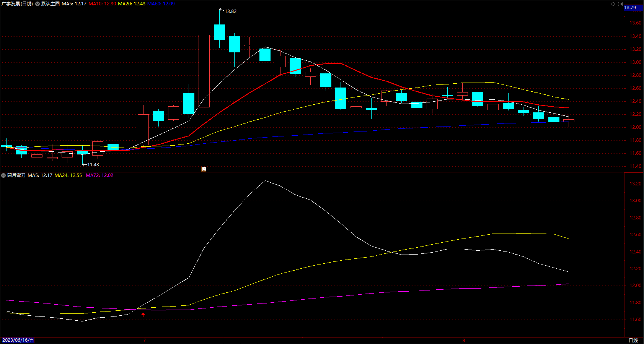Click the MA24: 12.55 value
Screen dimensions: 644x344
pyautogui.click(x=68, y=175)
